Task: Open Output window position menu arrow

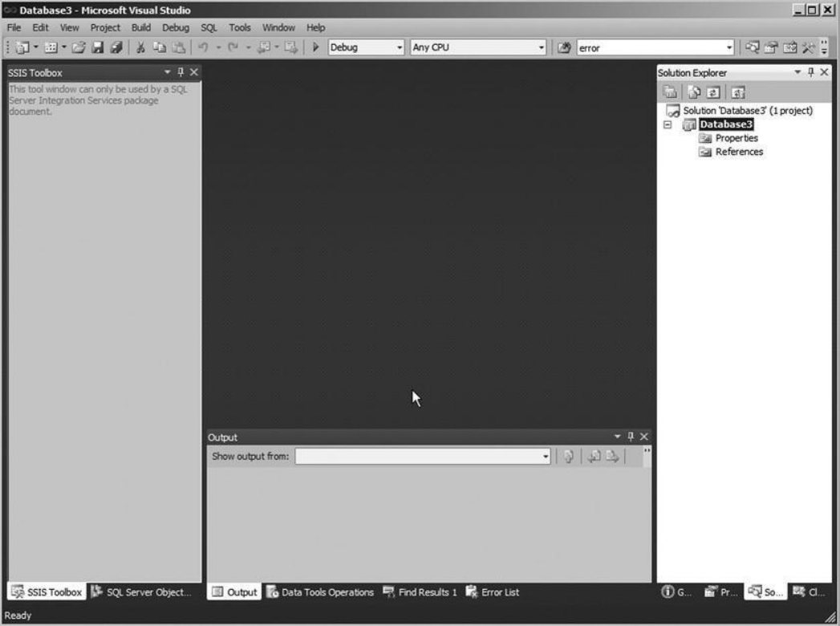Action: [617, 437]
